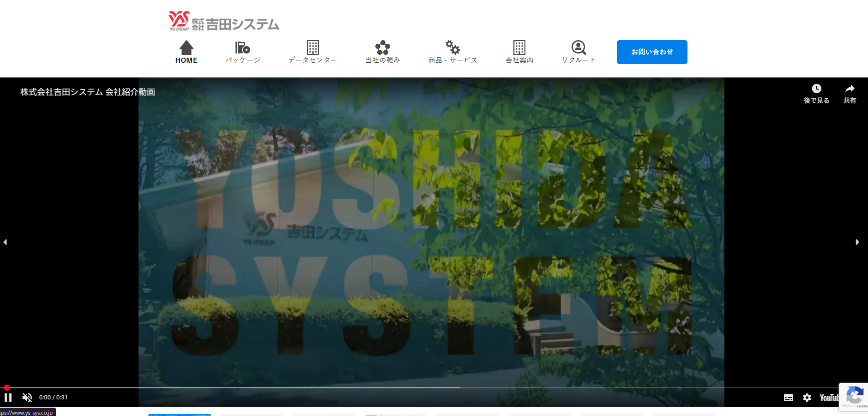The width and height of the screenshot is (868, 416).
Task: Open video title 株式会社吉田システム 会社紹介動画
Action: [88, 92]
